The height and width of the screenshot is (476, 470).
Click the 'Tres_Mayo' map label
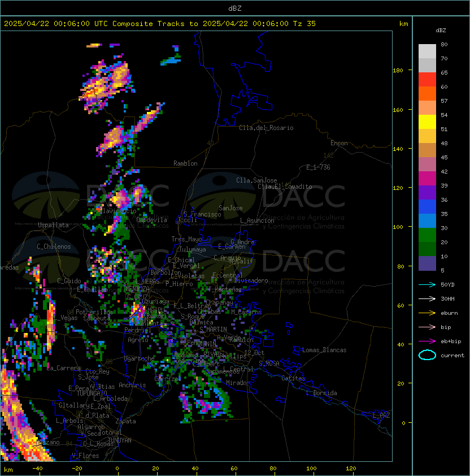tap(186, 239)
